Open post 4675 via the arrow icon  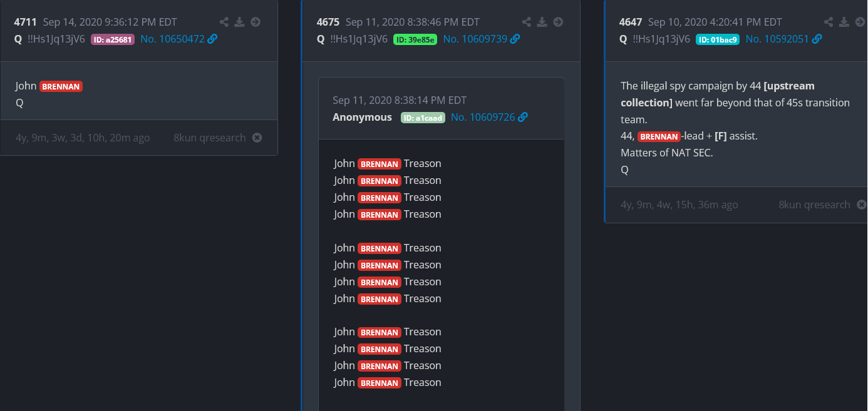[x=558, y=22]
